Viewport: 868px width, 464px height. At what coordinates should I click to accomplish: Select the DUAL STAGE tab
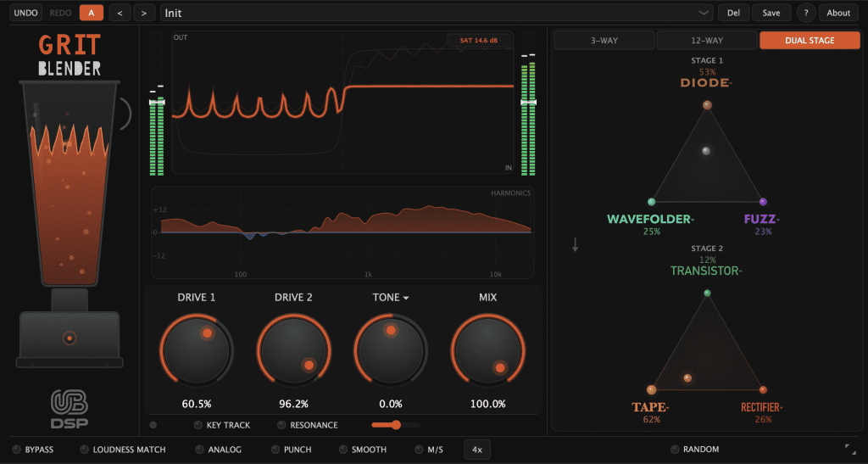pyautogui.click(x=810, y=41)
